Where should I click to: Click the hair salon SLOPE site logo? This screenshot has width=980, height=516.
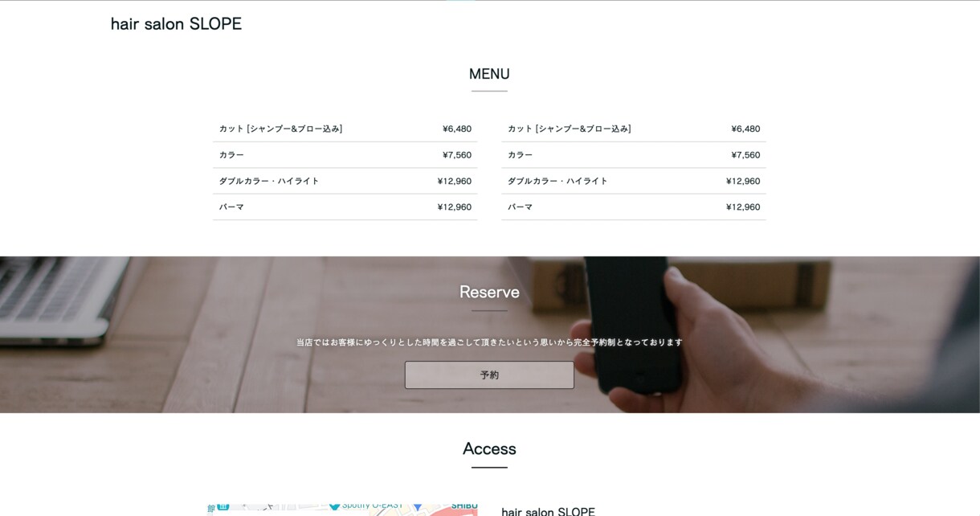(176, 24)
